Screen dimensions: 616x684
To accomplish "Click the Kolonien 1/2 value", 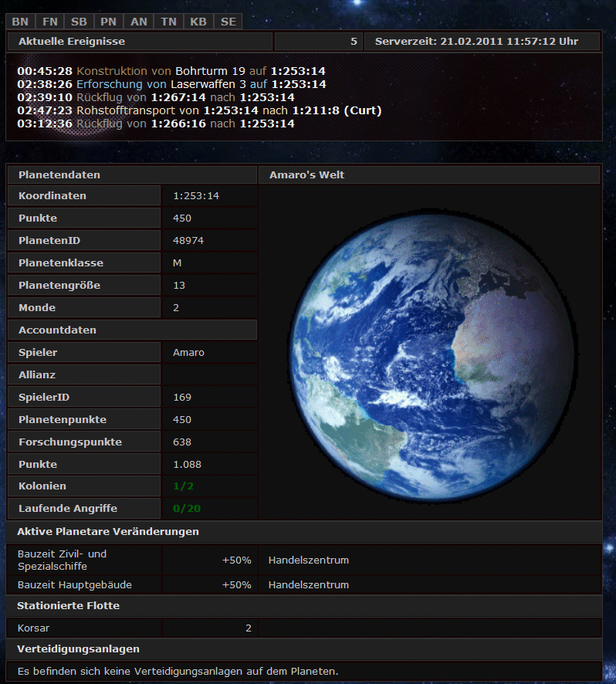I will (x=183, y=486).
